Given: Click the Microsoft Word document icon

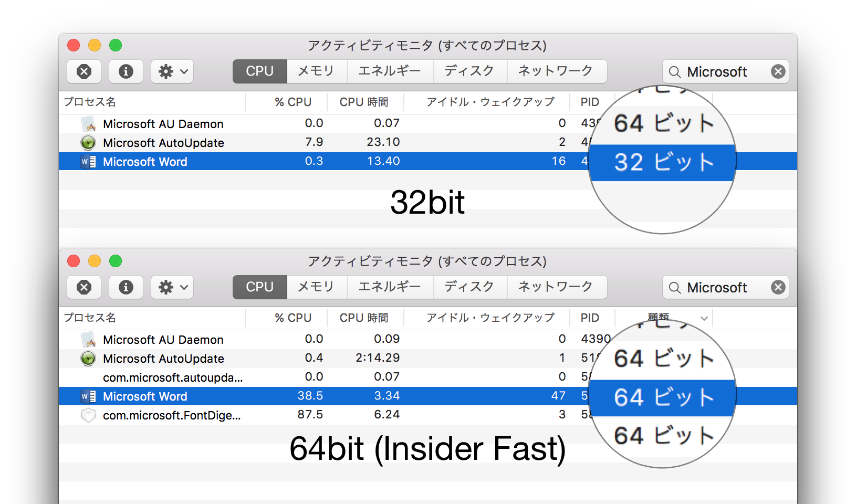Looking at the screenshot, I should 88,161.
